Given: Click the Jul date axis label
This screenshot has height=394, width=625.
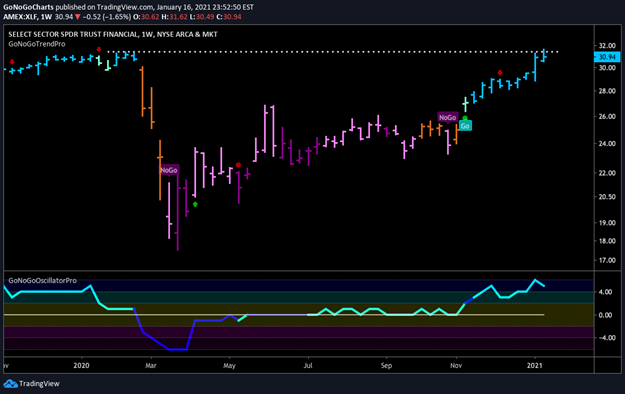Looking at the screenshot, I should tap(308, 365).
